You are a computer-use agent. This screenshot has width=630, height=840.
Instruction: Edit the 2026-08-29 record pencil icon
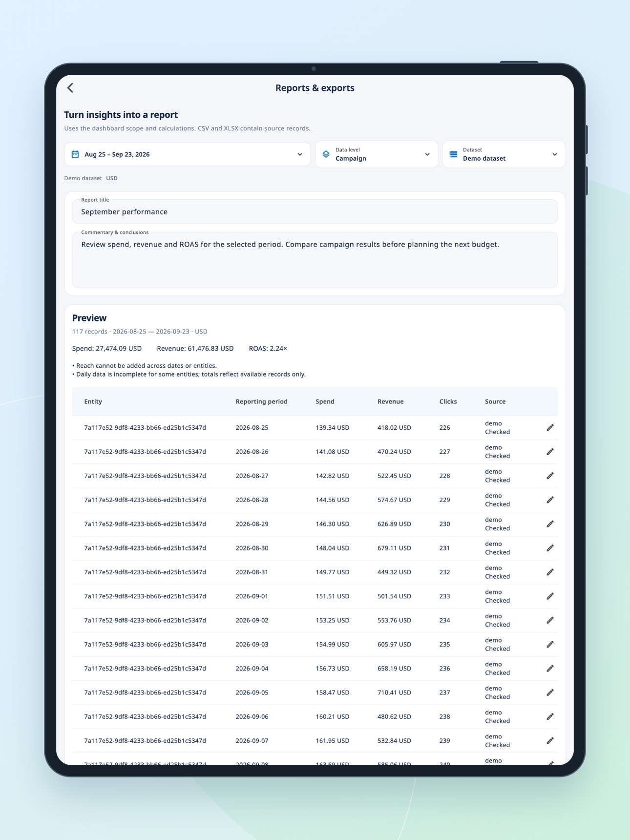coord(550,524)
